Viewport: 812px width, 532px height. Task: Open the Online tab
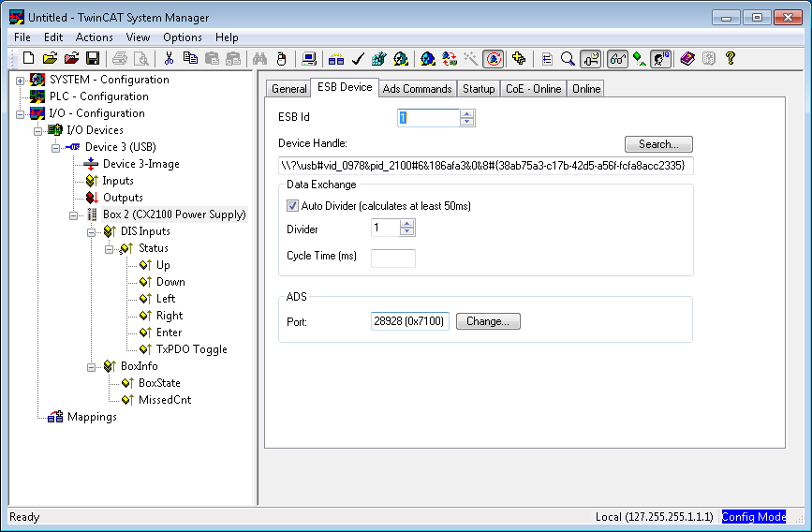(x=586, y=89)
